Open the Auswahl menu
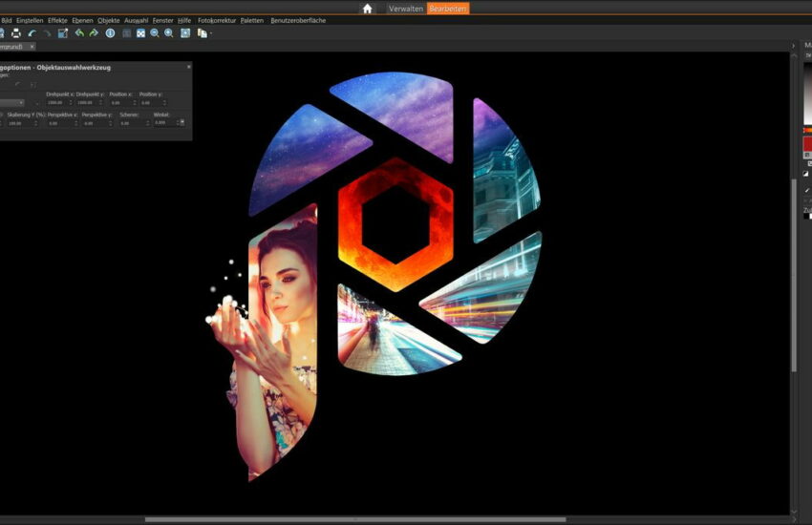 tap(136, 20)
